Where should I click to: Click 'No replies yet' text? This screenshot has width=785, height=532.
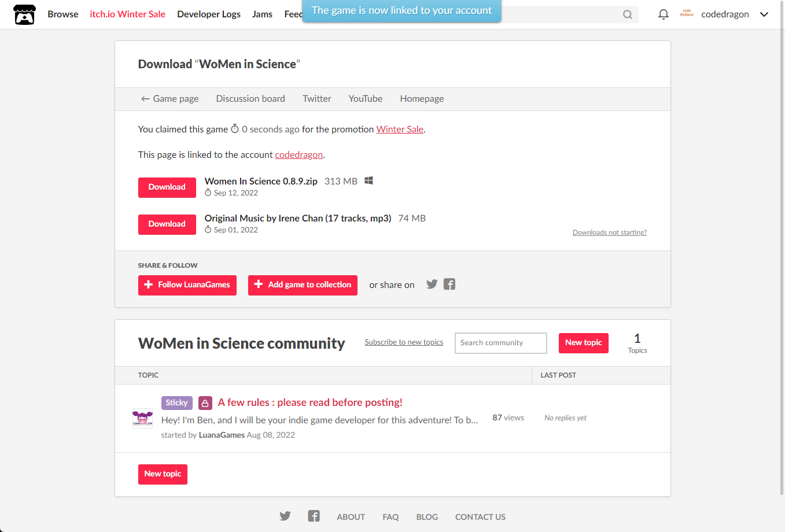[565, 418]
